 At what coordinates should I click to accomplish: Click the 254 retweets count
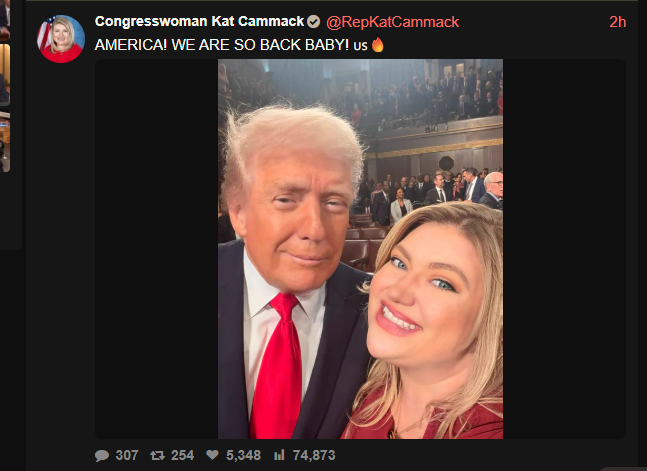(x=182, y=455)
